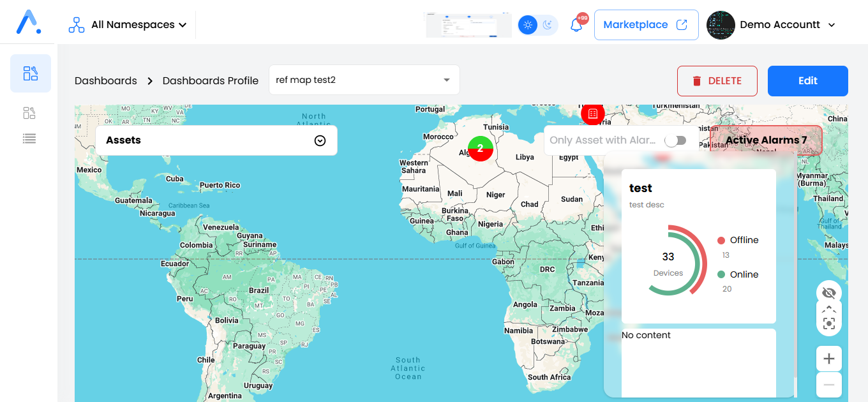This screenshot has height=402, width=868.
Task: Click the red alarm list icon on the map
Action: click(x=593, y=114)
